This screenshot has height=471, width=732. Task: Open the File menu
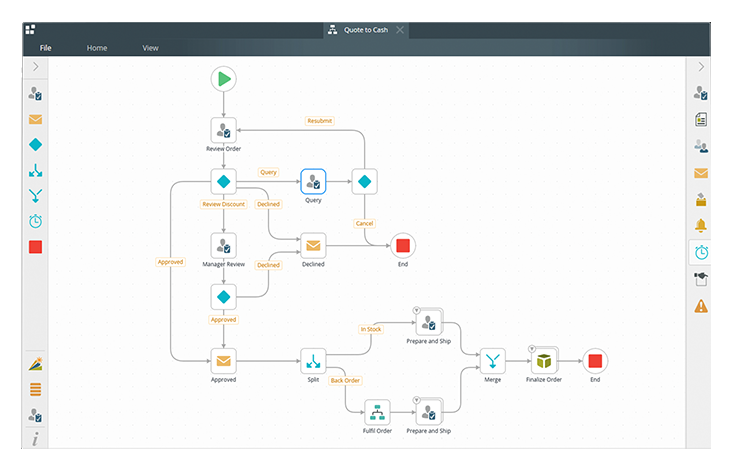point(45,48)
